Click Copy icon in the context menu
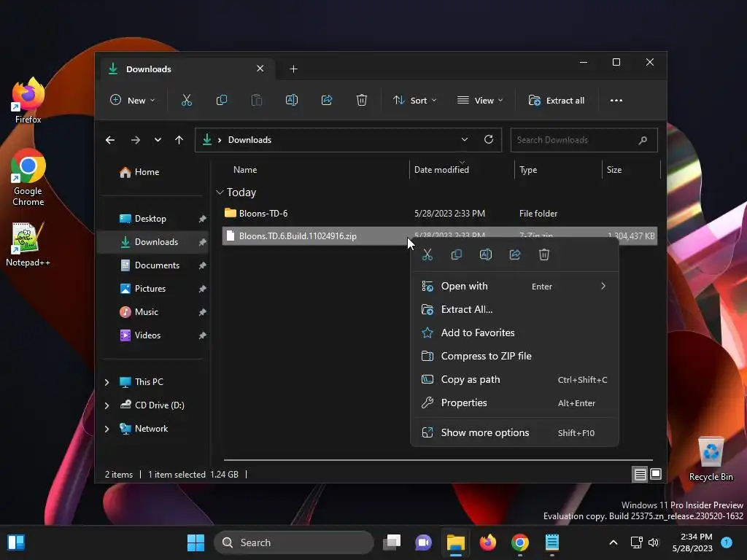The width and height of the screenshot is (747, 560). pyautogui.click(x=457, y=254)
